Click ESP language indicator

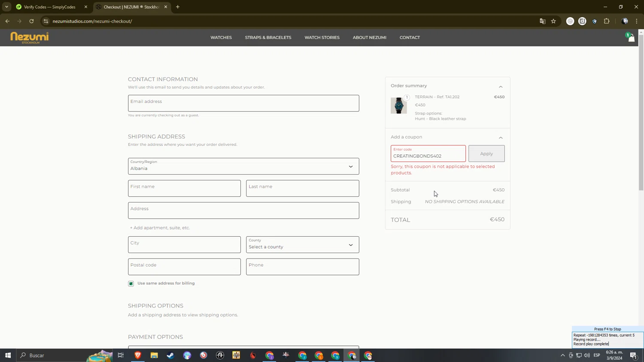click(x=597, y=355)
